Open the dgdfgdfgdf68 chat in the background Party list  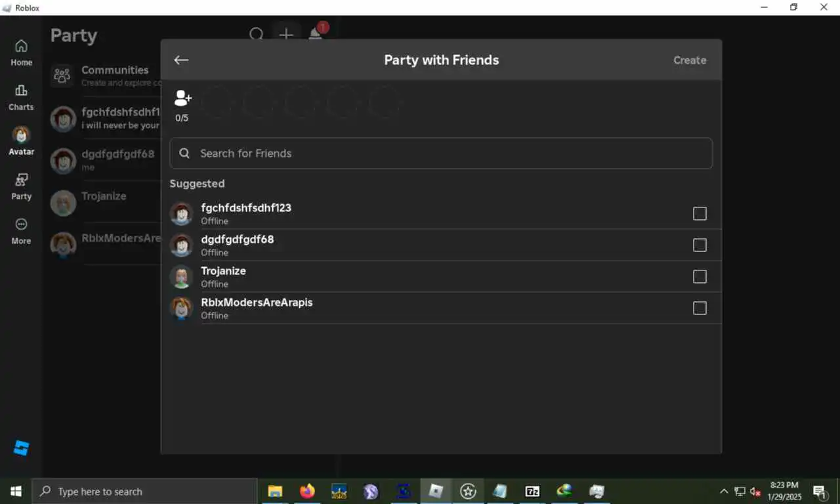click(x=105, y=160)
